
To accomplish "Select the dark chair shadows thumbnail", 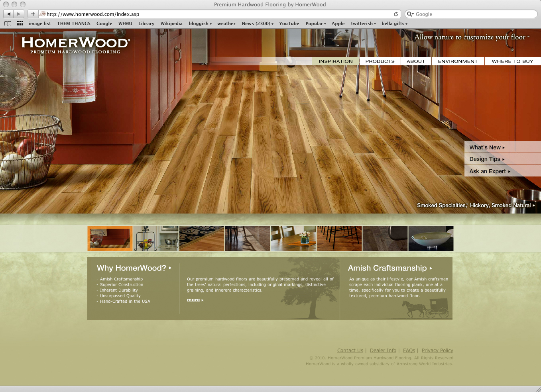I will (248, 239).
